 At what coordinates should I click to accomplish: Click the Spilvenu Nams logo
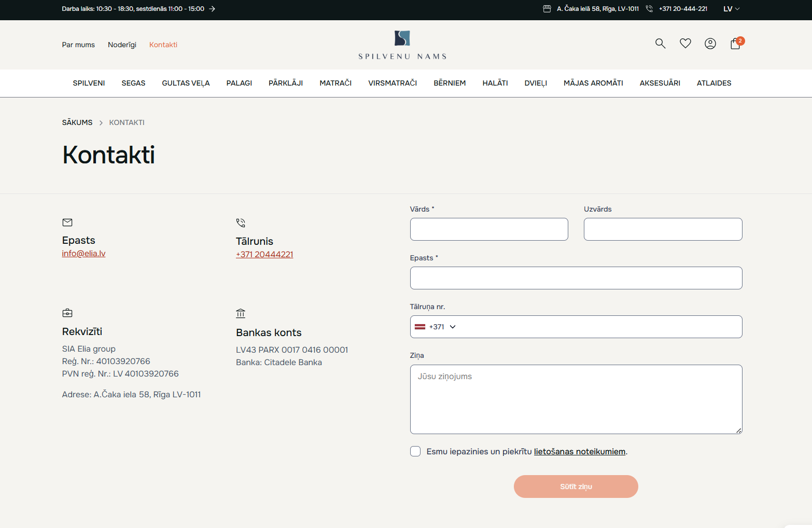(402, 45)
